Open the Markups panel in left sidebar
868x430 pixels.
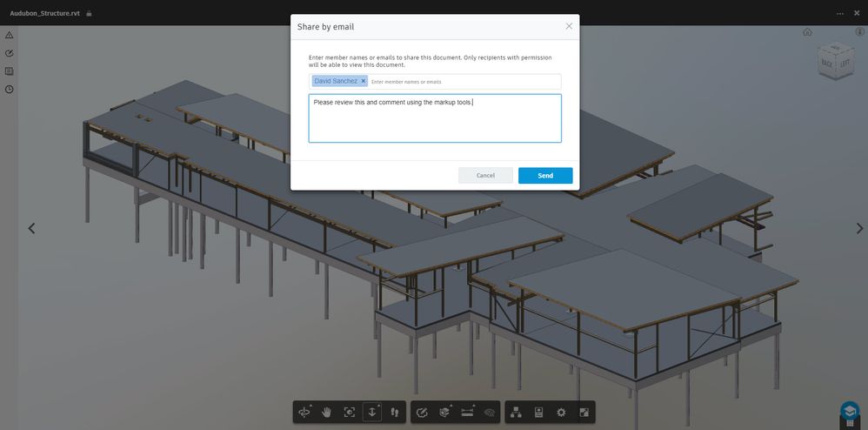point(9,53)
